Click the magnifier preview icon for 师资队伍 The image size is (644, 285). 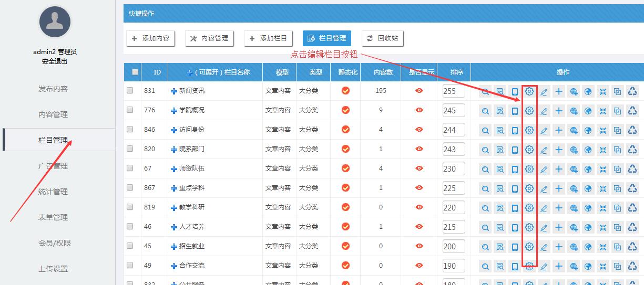coord(485,169)
